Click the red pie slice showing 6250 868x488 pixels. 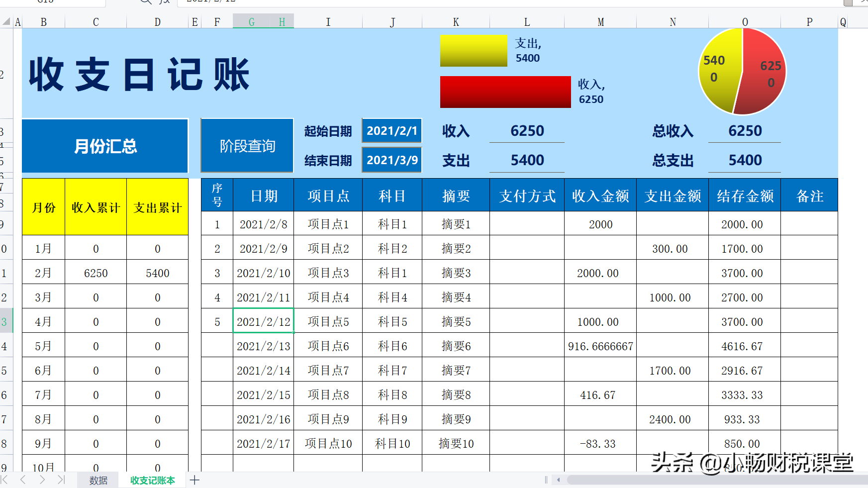tap(769, 70)
